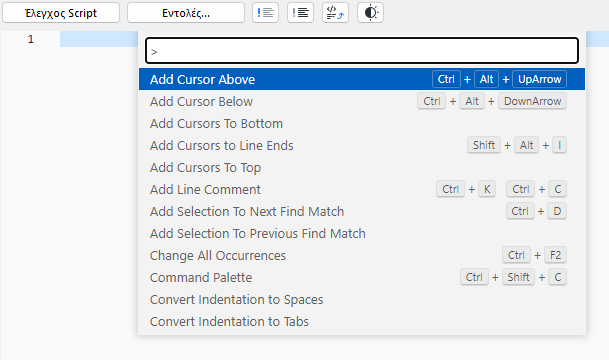Click the Έλεγχος Script button
Viewport: 609px width, 360px height.
[x=61, y=13]
